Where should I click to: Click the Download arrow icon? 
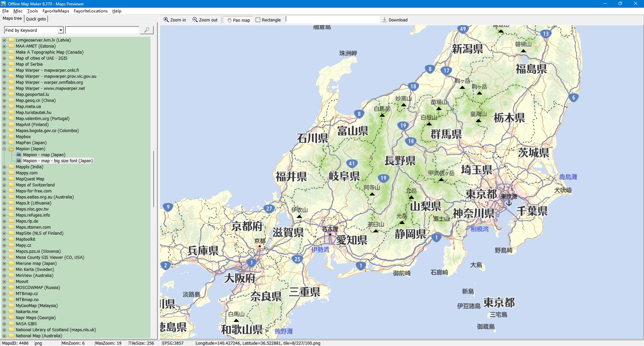click(385, 20)
